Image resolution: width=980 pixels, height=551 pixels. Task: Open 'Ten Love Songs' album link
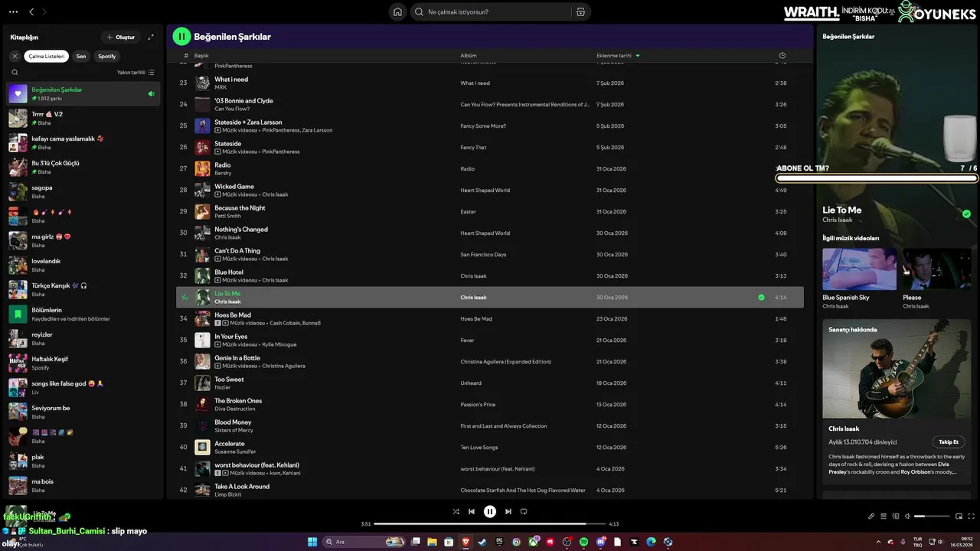[x=479, y=447]
